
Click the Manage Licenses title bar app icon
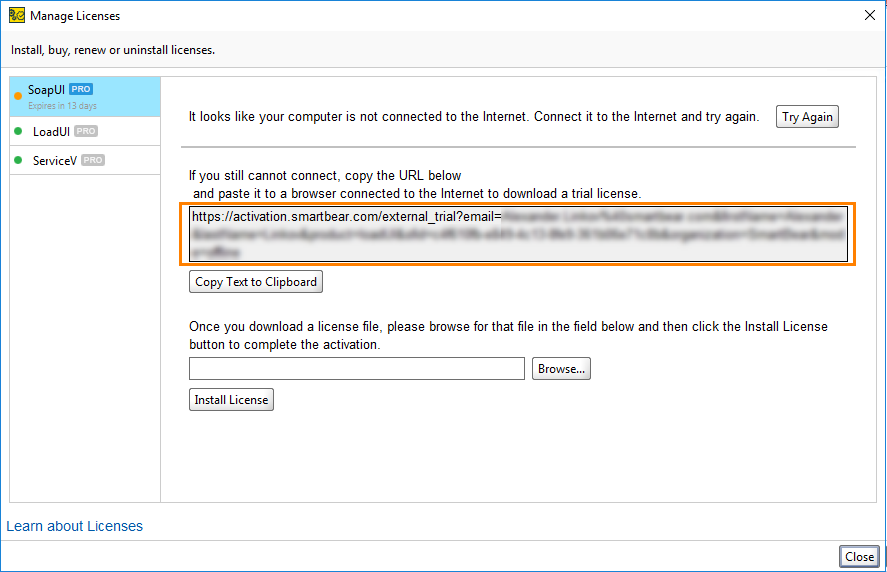point(17,15)
